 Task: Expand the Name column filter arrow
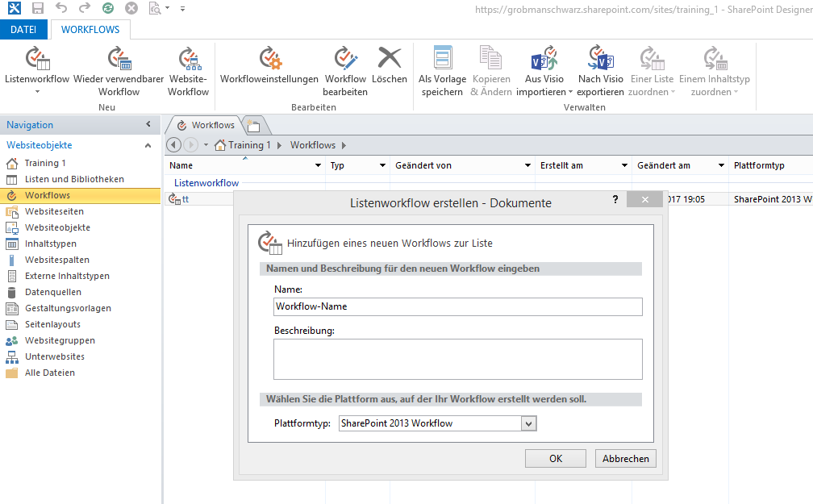[x=318, y=165]
